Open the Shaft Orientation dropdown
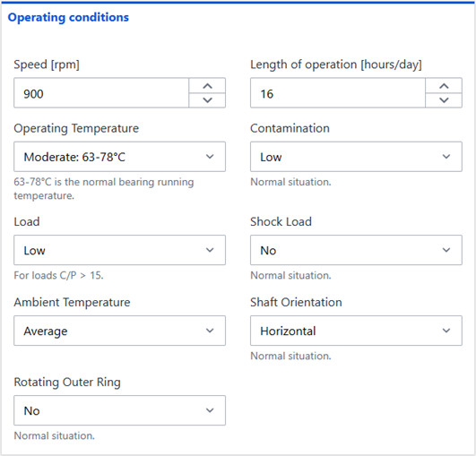476x456 pixels. [x=356, y=331]
